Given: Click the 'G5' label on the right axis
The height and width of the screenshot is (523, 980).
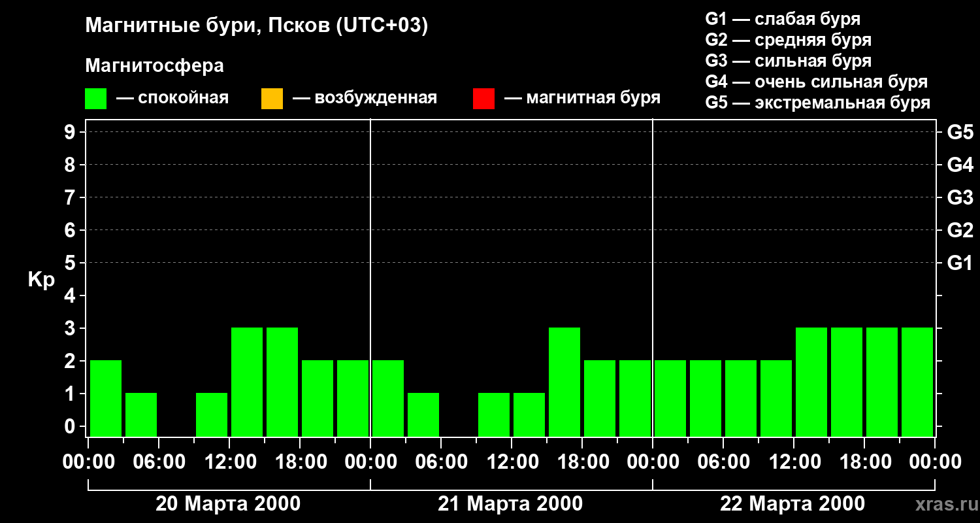Looking at the screenshot, I should point(960,132).
